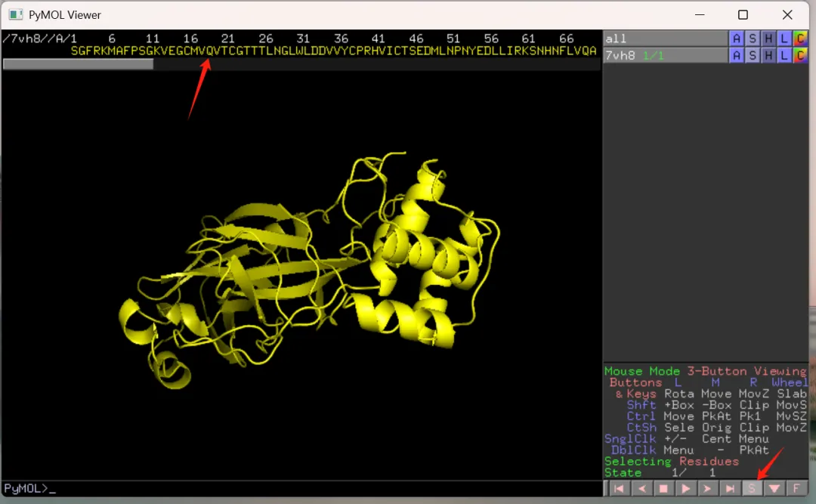Rewind to the first frame
816x504 pixels.
pyautogui.click(x=619, y=488)
